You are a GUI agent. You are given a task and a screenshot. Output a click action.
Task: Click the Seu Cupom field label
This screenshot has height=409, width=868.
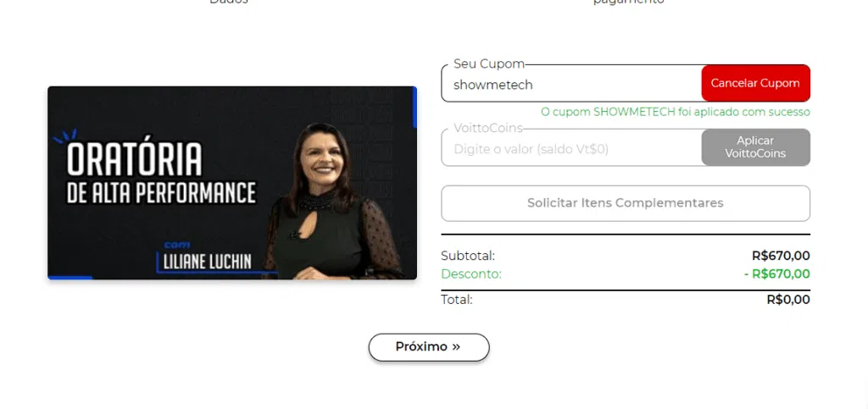pos(489,64)
